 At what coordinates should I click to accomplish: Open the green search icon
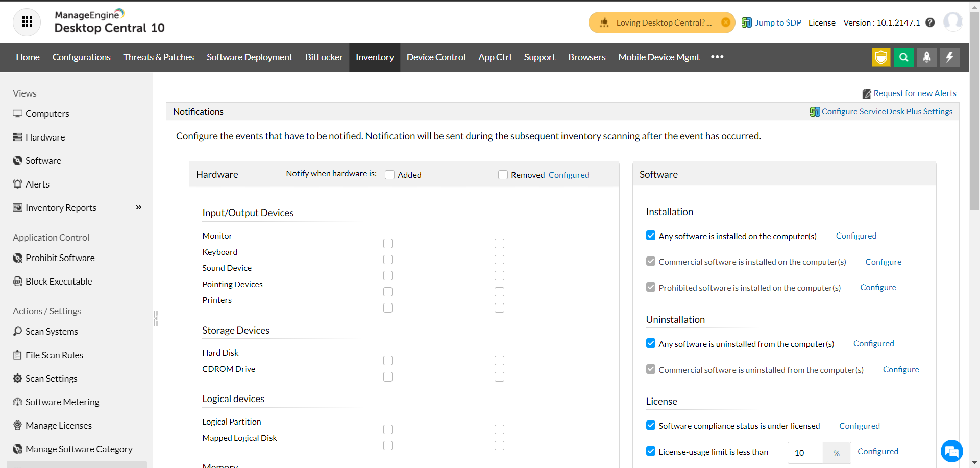pos(904,57)
